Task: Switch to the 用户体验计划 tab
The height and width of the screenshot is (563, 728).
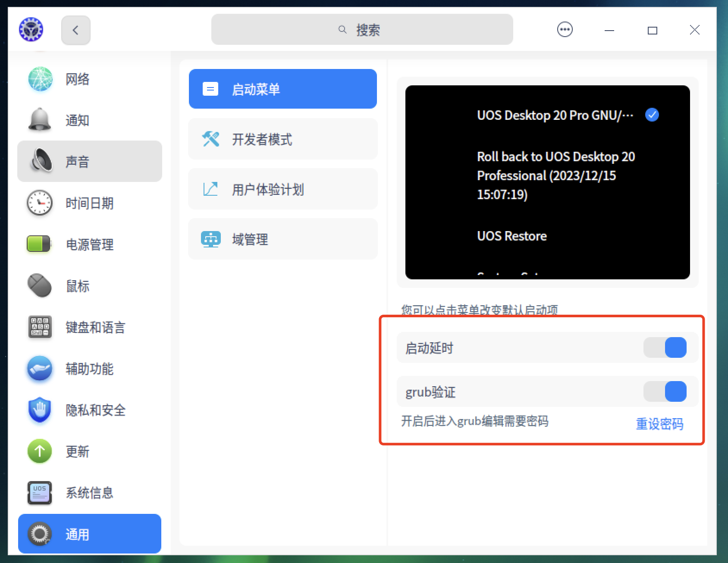Action: click(283, 189)
